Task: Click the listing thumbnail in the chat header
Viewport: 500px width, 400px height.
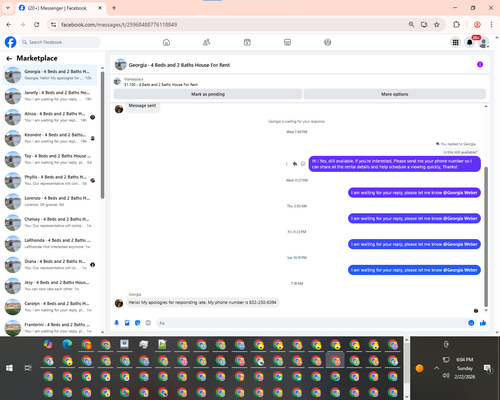Action: (120, 65)
